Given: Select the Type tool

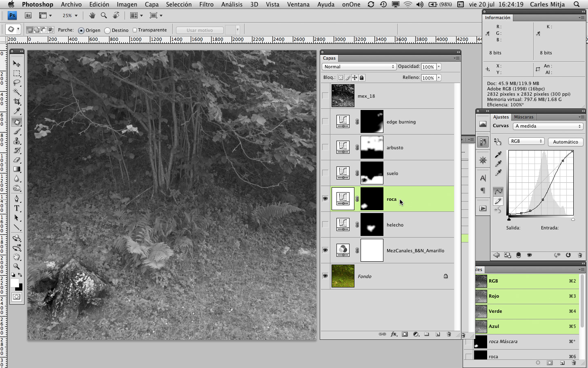Looking at the screenshot, I should 17,208.
